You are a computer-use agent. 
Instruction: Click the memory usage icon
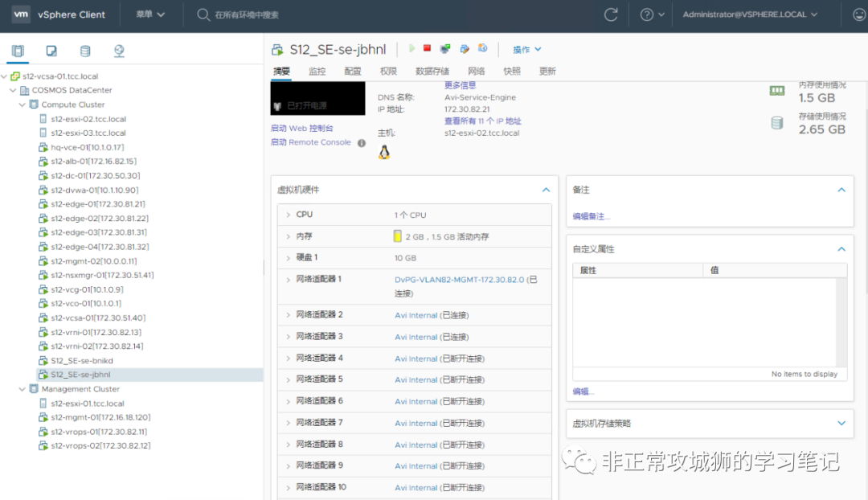[777, 91]
